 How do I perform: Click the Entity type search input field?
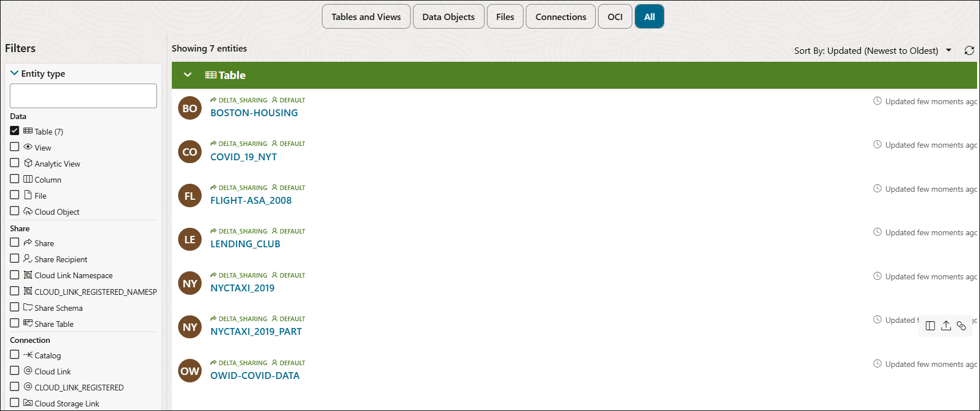coord(83,96)
